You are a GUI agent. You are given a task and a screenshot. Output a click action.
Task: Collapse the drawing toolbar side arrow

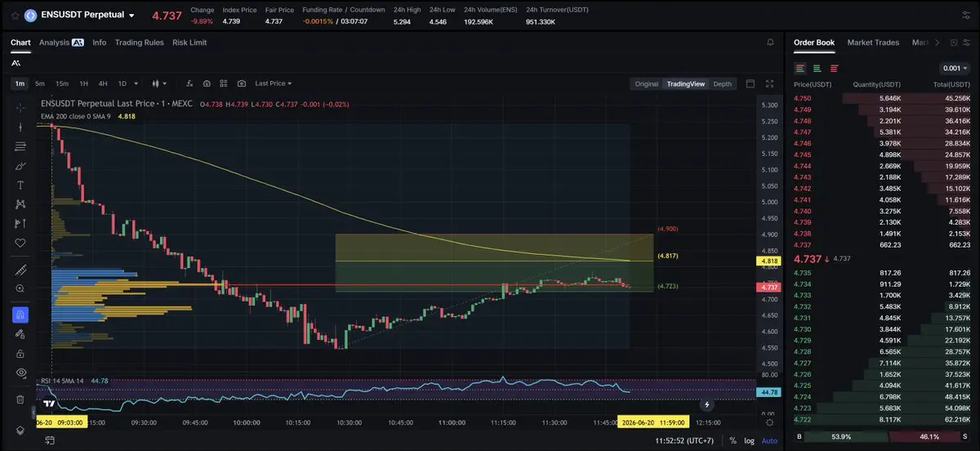(35, 413)
